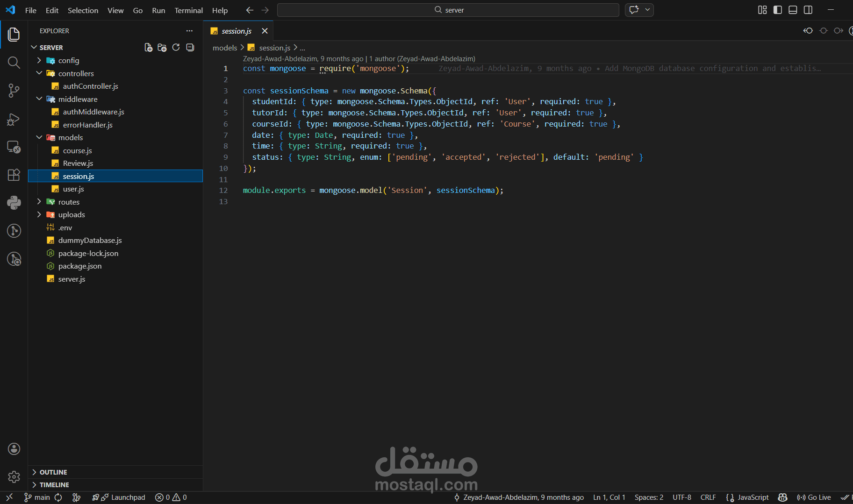Screen dimensions: 853x504
Task: Open the Help menu
Action: point(220,10)
